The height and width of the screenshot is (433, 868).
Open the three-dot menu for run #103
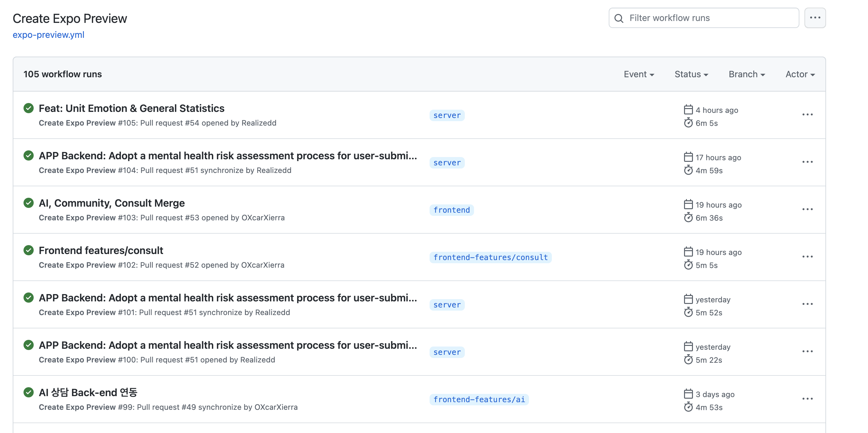807,210
